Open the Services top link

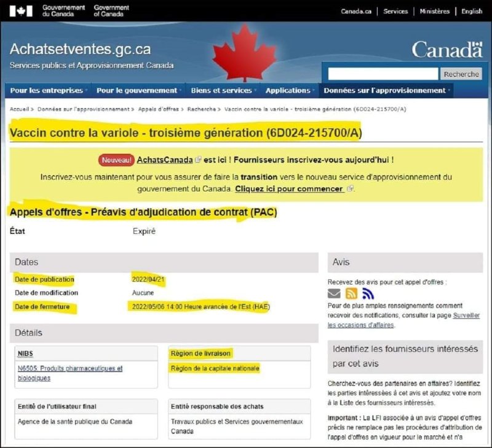click(x=395, y=11)
